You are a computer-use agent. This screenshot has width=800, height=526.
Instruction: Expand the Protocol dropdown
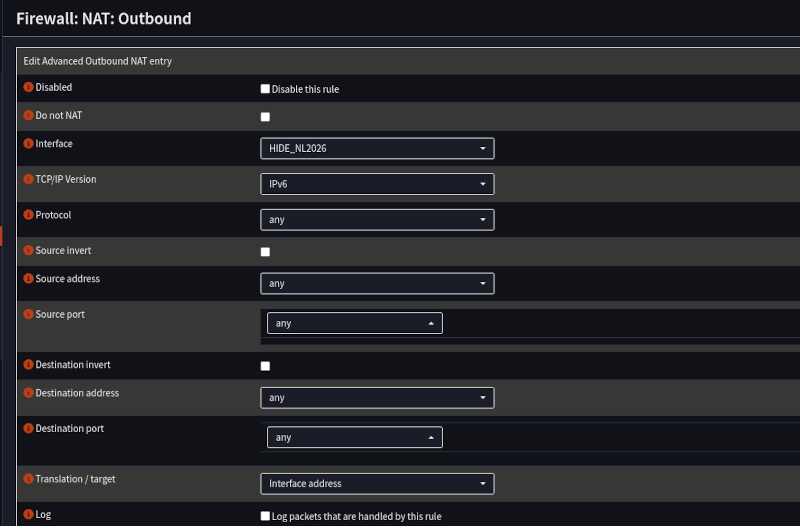pos(377,219)
